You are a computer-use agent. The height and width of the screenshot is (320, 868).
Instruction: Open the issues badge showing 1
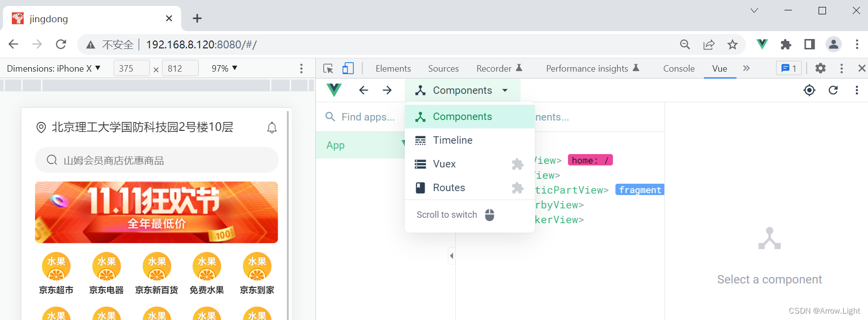pyautogui.click(x=789, y=68)
